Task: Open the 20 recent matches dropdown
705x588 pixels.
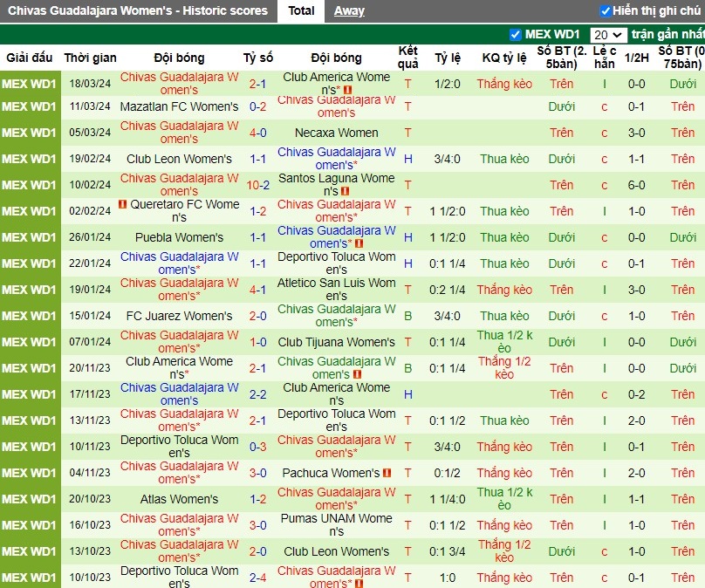Action: (608, 35)
